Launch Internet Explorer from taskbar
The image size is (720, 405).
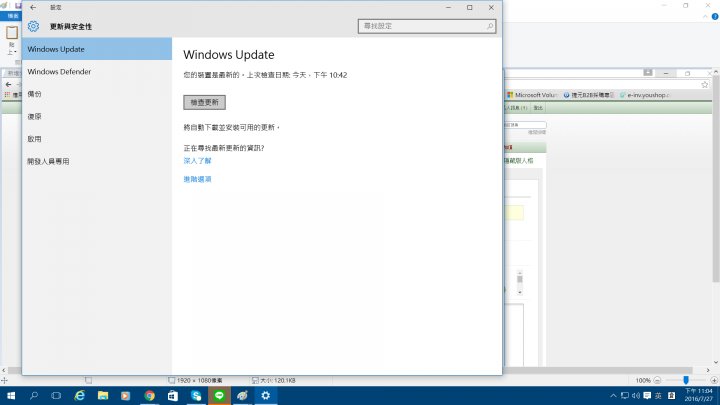tap(80, 395)
